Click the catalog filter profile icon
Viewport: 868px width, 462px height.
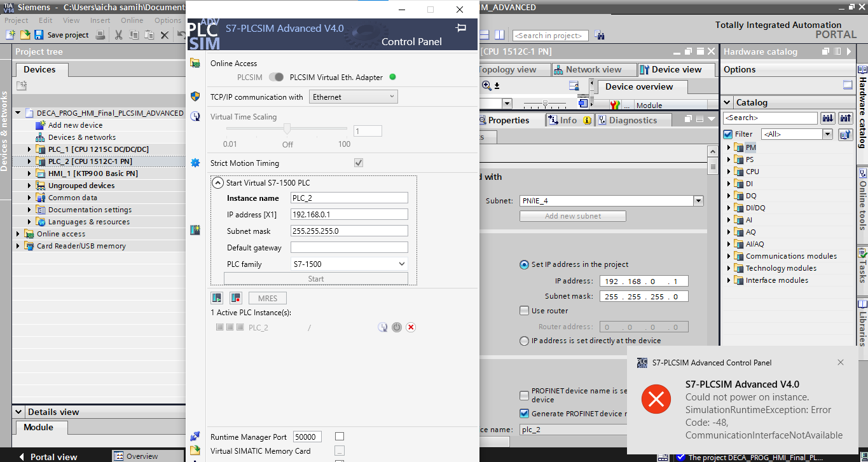click(x=845, y=134)
